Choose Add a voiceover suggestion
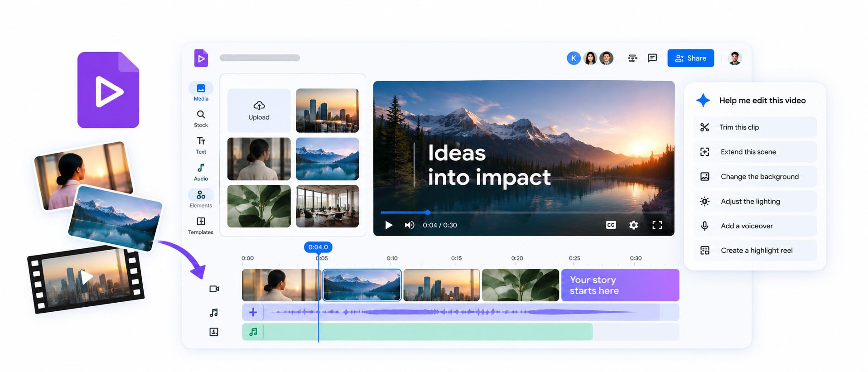Image resolution: width=868 pixels, height=372 pixels. [x=755, y=226]
